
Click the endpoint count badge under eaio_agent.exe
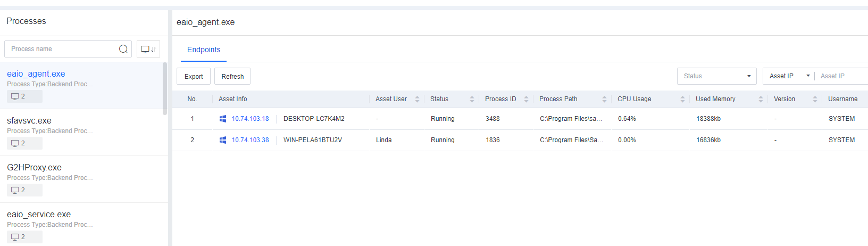click(x=24, y=96)
